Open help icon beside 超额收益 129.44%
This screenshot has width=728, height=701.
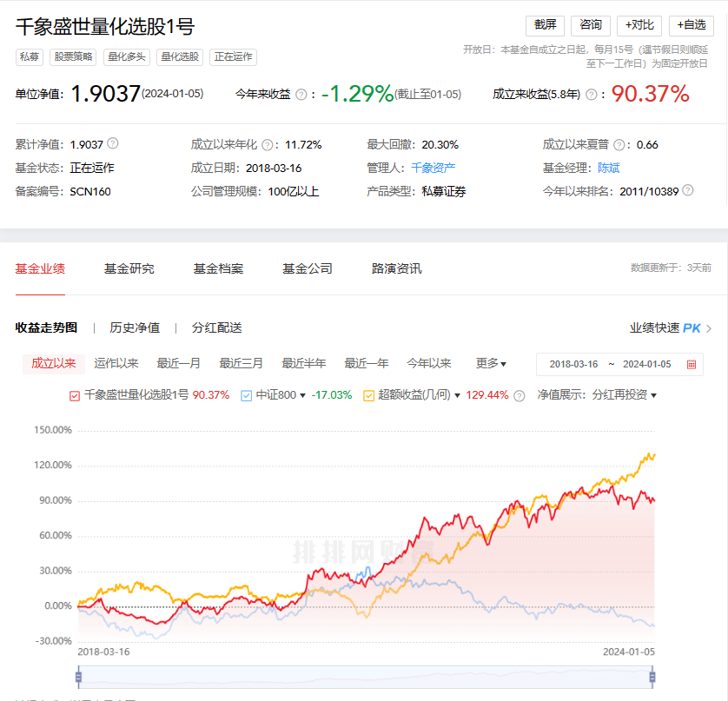(520, 396)
